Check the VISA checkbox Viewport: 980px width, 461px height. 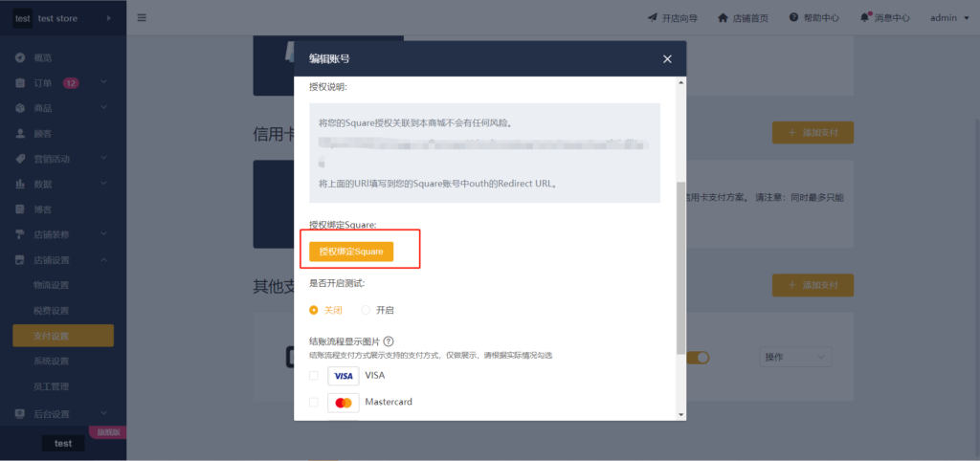pos(314,376)
